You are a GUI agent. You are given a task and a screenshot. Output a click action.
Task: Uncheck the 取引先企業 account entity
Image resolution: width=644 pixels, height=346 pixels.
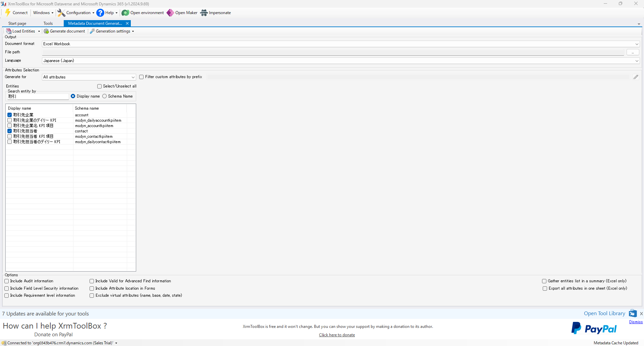(x=10, y=115)
